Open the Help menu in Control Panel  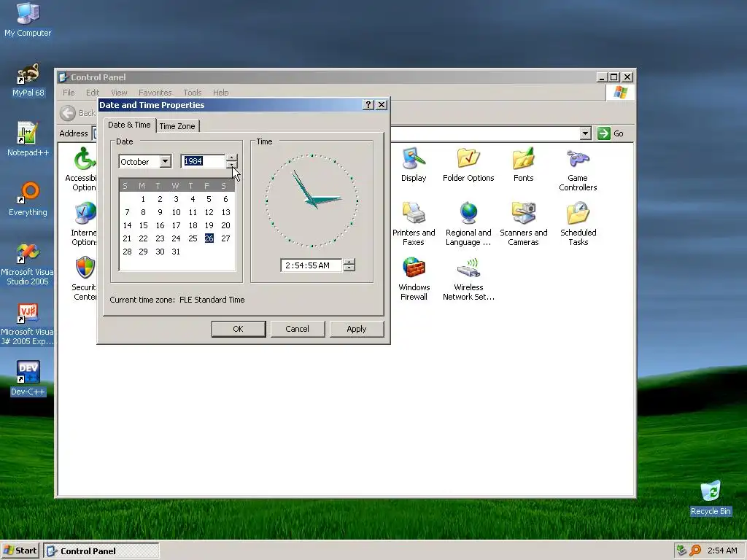[x=220, y=93]
